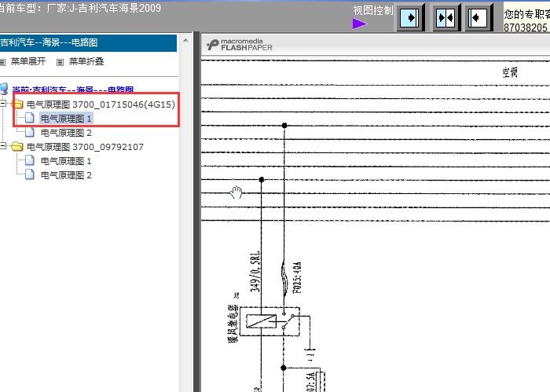550x392 pixels.
Task: Collapse the 3700_09792107 tree node
Action: tap(3, 145)
